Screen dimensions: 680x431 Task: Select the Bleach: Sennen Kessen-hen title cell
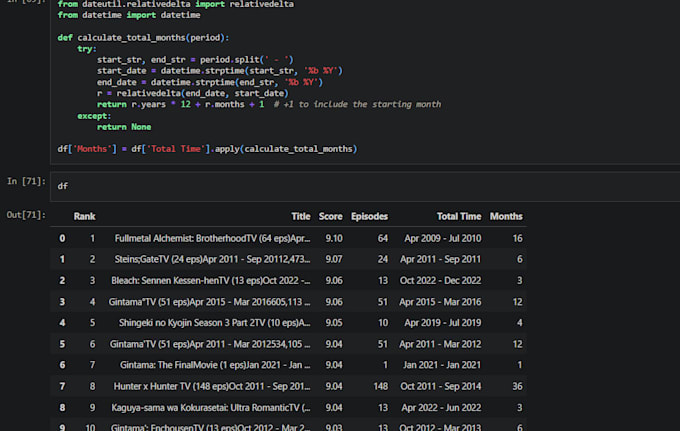211,281
